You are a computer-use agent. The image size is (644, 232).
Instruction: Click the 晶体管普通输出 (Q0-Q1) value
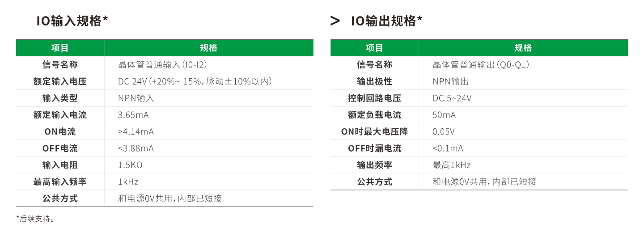481,65
